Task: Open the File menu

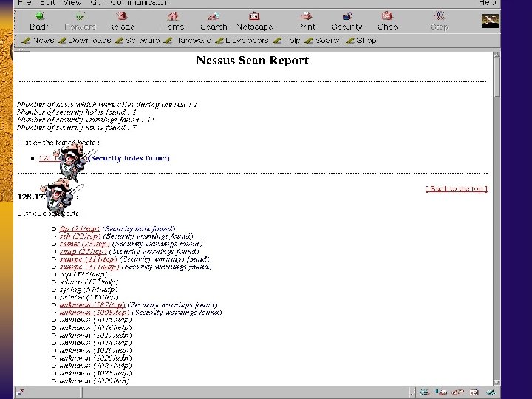Action: coord(24,3)
